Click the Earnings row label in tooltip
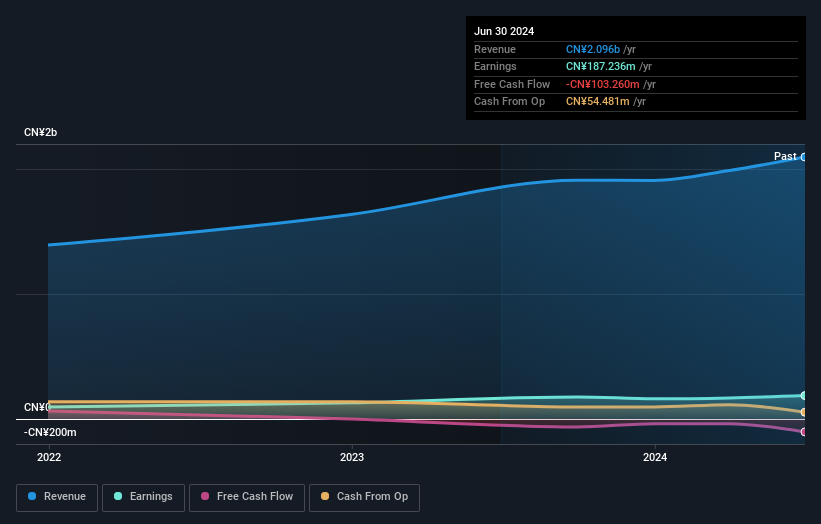This screenshot has width=821, height=524. click(495, 66)
